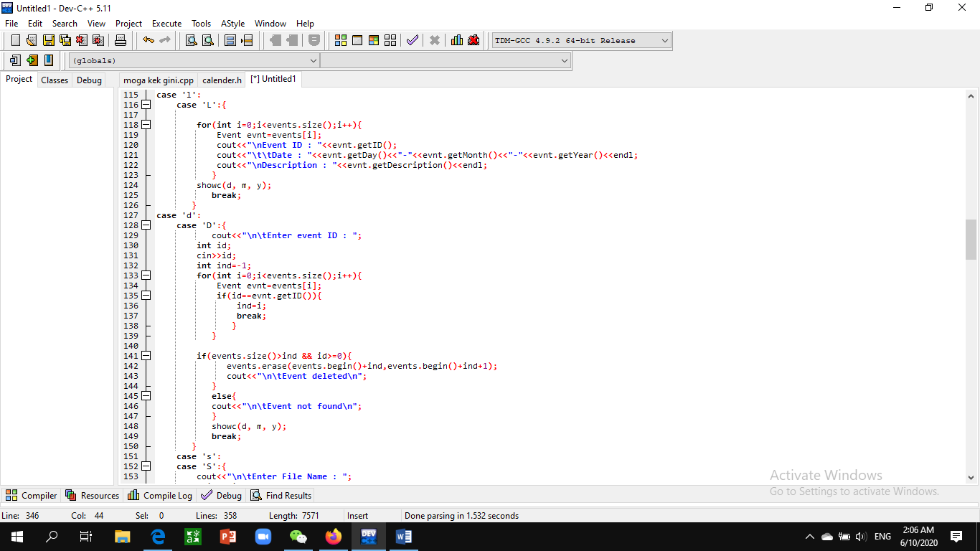Select the Classes sidebar tab

pos(55,80)
